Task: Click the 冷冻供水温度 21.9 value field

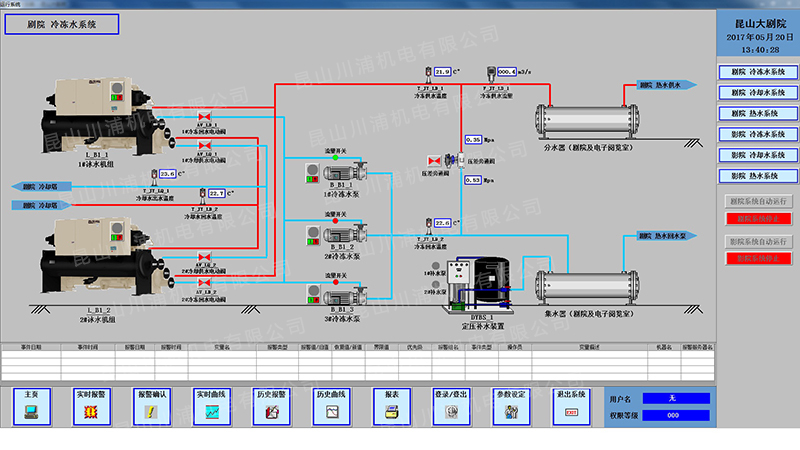Action: 442,72
